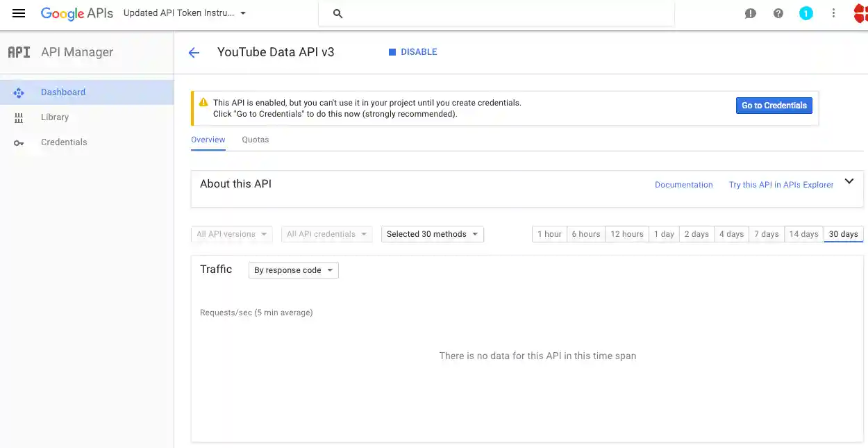Select the 2 days time range

coord(696,234)
